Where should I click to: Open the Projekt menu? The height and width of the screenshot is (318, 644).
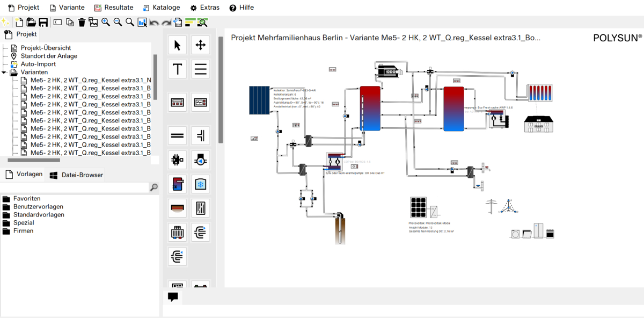click(24, 8)
